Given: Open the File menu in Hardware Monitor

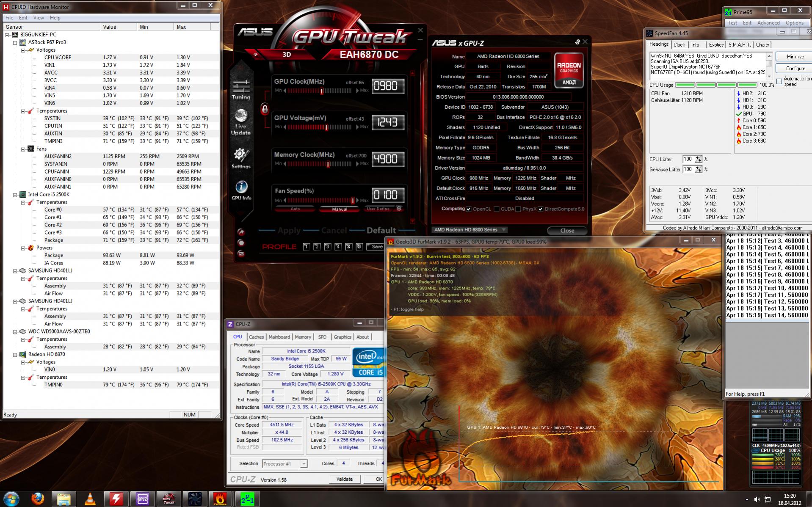Looking at the screenshot, I should tap(9, 18).
